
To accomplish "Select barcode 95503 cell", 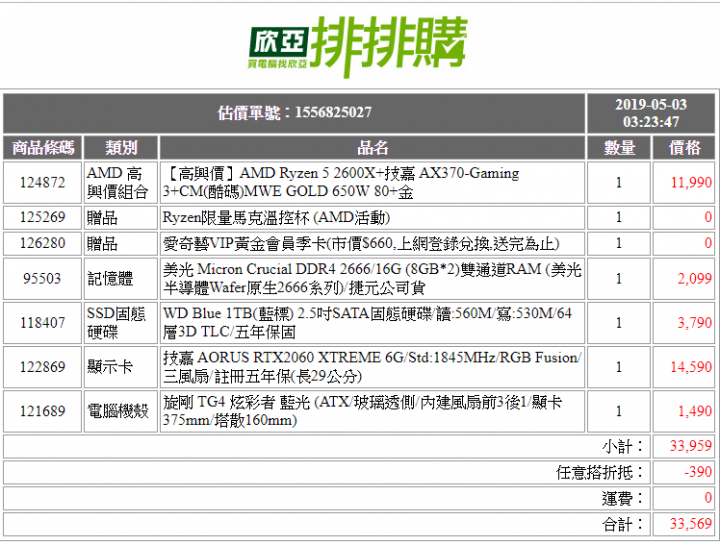I will [43, 279].
